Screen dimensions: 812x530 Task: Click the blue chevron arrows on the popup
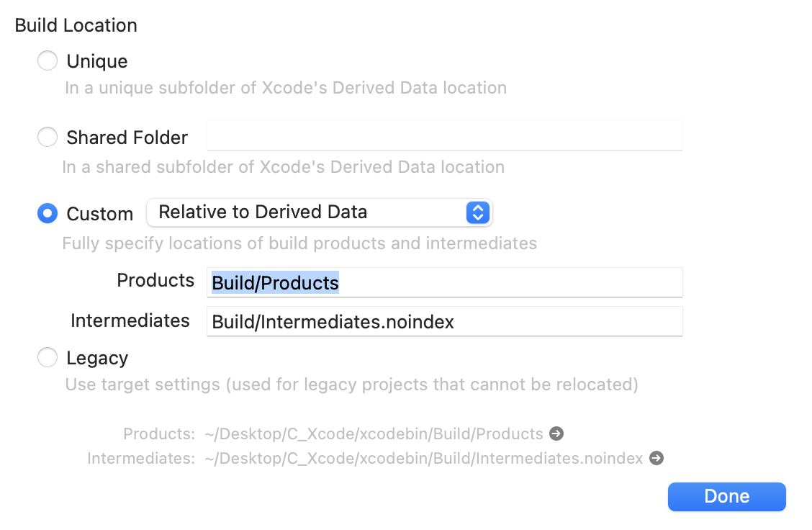477,212
